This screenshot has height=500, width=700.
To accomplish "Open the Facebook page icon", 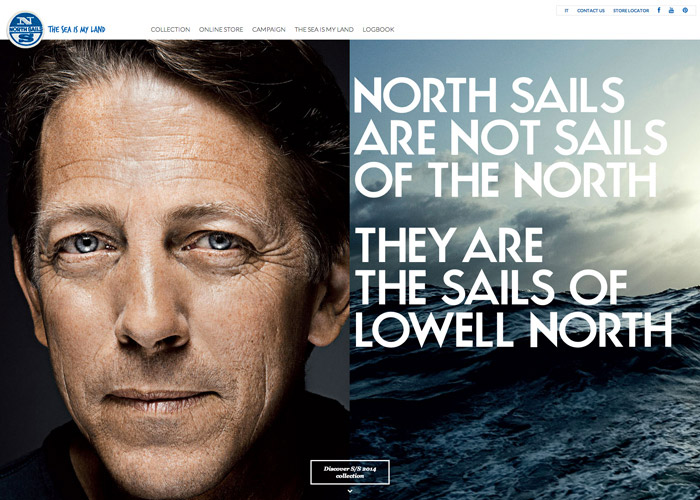I will click(x=658, y=10).
